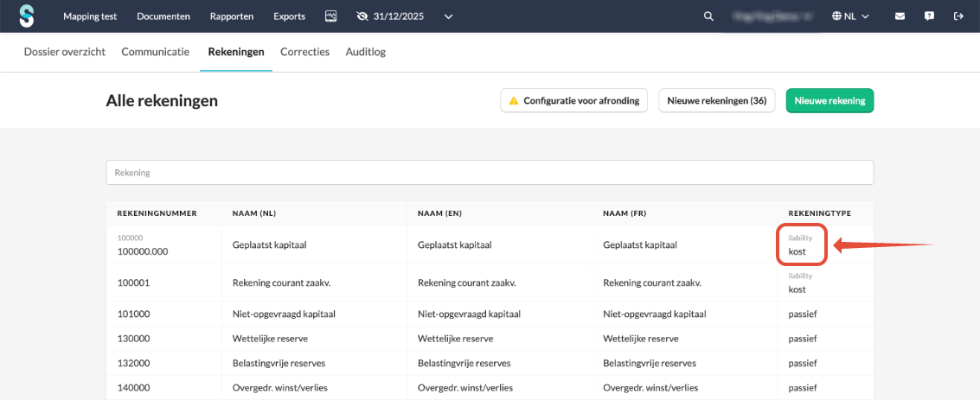Click the kost type of account 100000.000
The width and height of the screenshot is (980, 400).
coord(797,252)
